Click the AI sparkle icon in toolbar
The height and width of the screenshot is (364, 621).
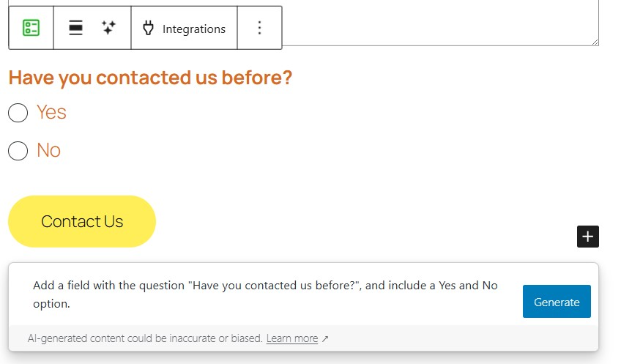coord(109,28)
